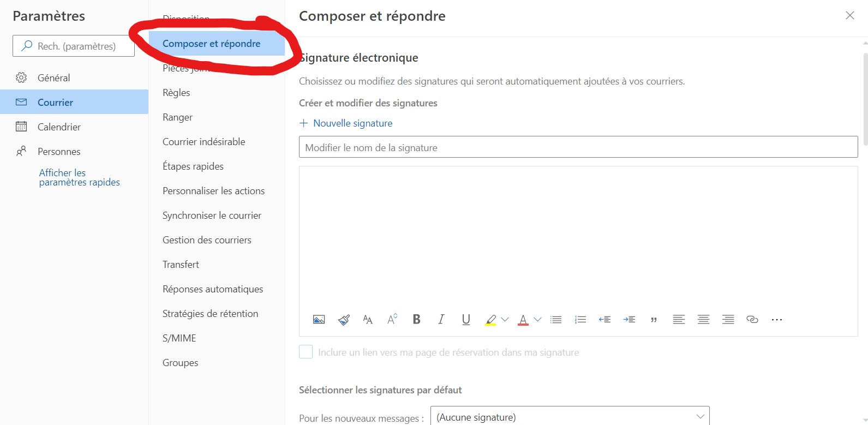868x425 pixels.
Task: Close the settings panel
Action: [x=850, y=15]
